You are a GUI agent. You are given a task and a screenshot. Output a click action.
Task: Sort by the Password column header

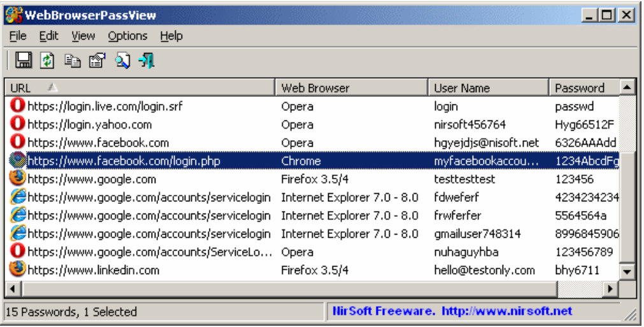[584, 88]
